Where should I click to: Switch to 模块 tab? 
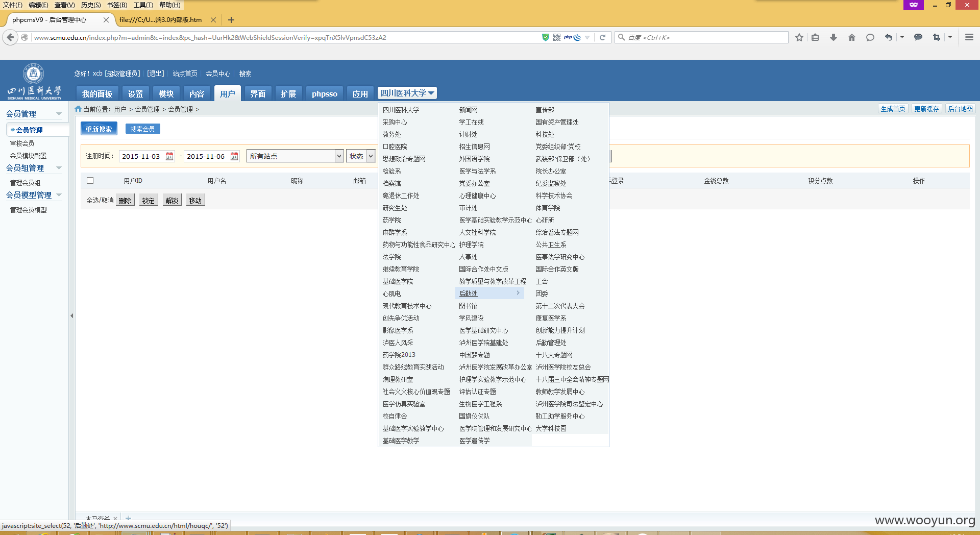166,93
